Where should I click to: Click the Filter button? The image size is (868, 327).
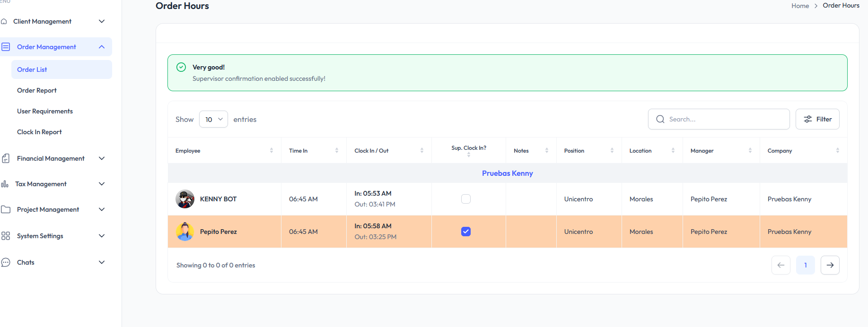point(817,119)
